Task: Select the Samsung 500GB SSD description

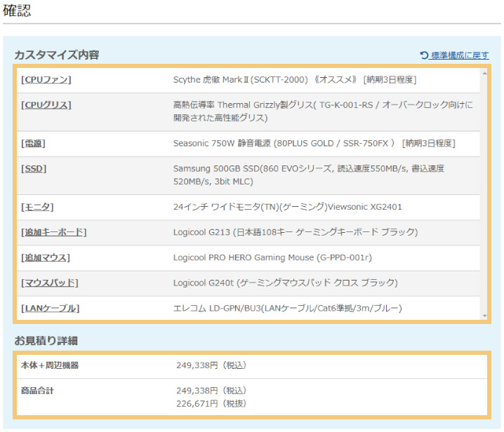Action: (x=309, y=175)
